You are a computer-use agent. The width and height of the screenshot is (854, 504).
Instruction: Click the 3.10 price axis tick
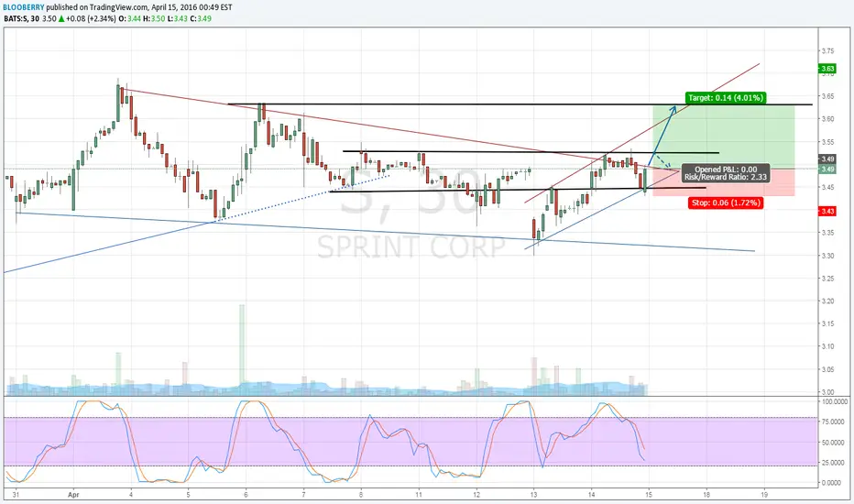[x=827, y=346]
